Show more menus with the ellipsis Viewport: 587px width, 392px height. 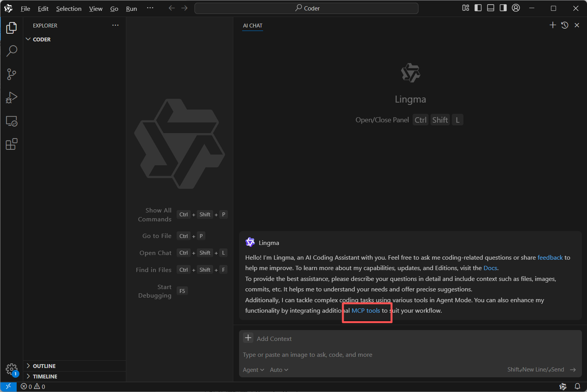point(150,8)
